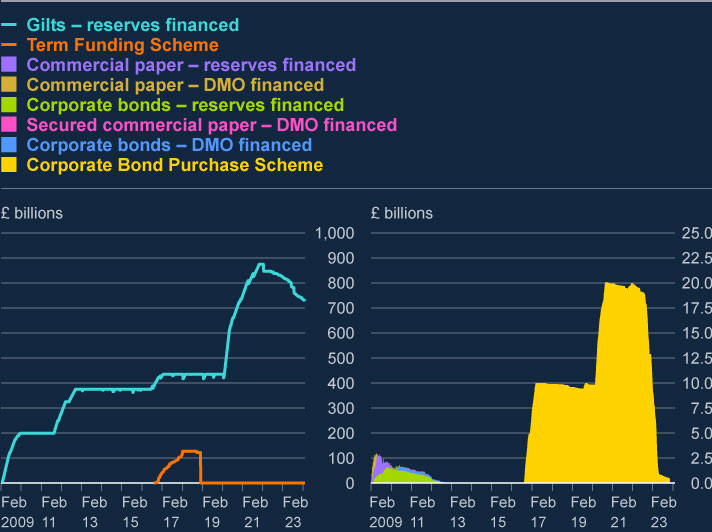Click the orange Term Funding Scheme curve plateau
Image resolution: width=712 pixels, height=532 pixels.
(x=191, y=452)
